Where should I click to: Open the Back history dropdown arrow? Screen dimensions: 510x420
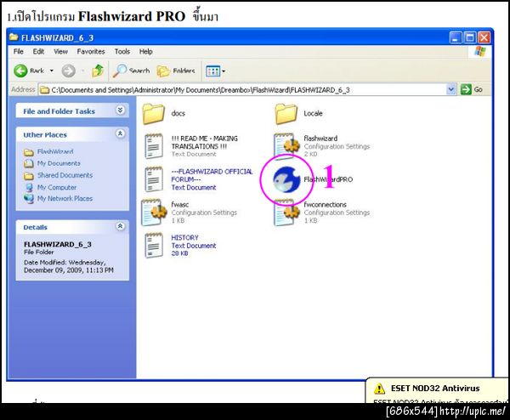pos(51,71)
